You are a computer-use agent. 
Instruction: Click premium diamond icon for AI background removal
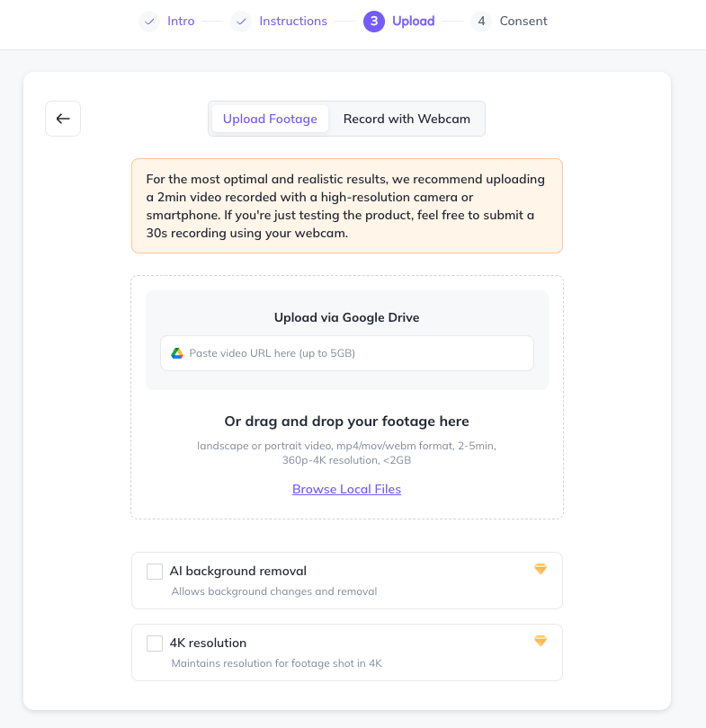tap(541, 569)
